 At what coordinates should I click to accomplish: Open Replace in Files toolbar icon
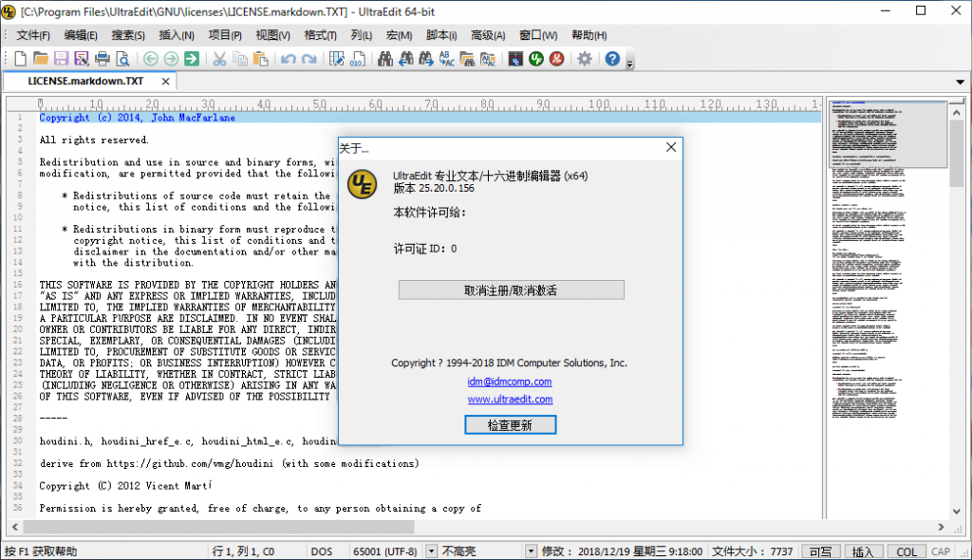(x=488, y=59)
